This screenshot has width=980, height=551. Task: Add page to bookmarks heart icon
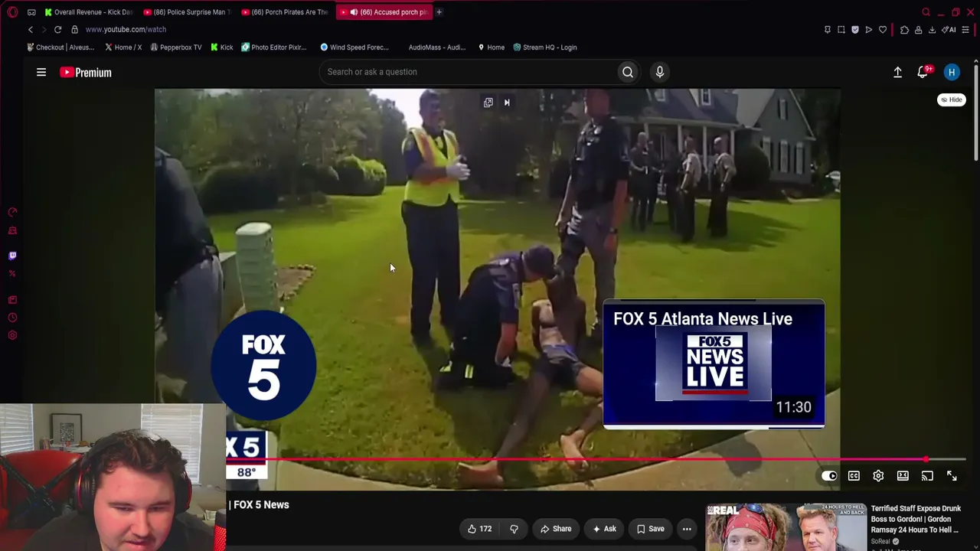[x=883, y=29]
